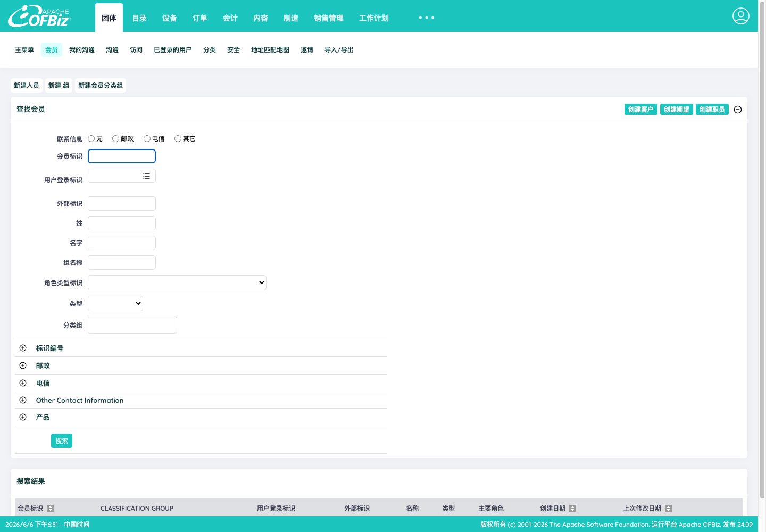Viewport: 766px width, 532px height.
Task: Select the 会员 submenu item
Action: (52, 50)
